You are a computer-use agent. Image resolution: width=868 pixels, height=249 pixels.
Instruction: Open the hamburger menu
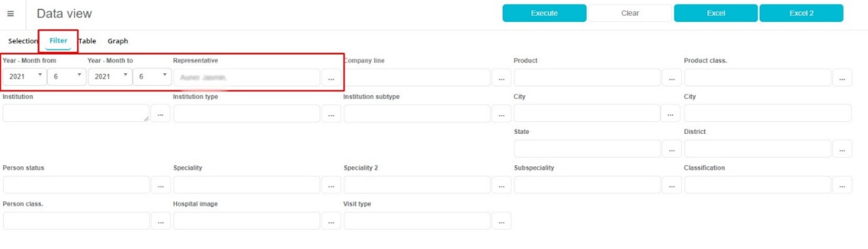11,14
